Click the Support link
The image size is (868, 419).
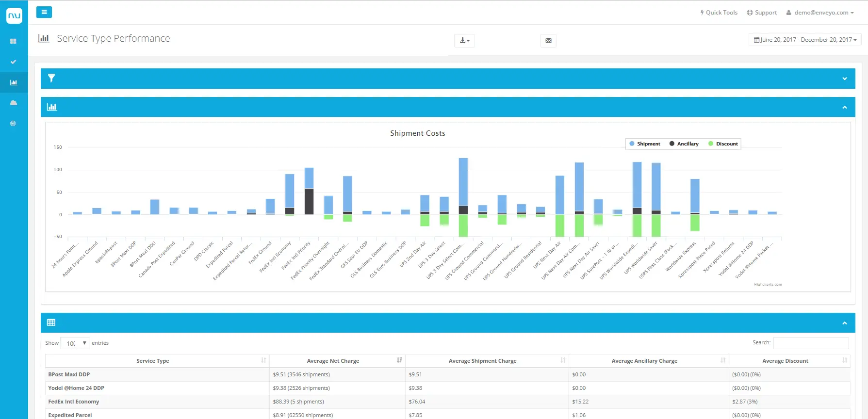click(x=762, y=13)
